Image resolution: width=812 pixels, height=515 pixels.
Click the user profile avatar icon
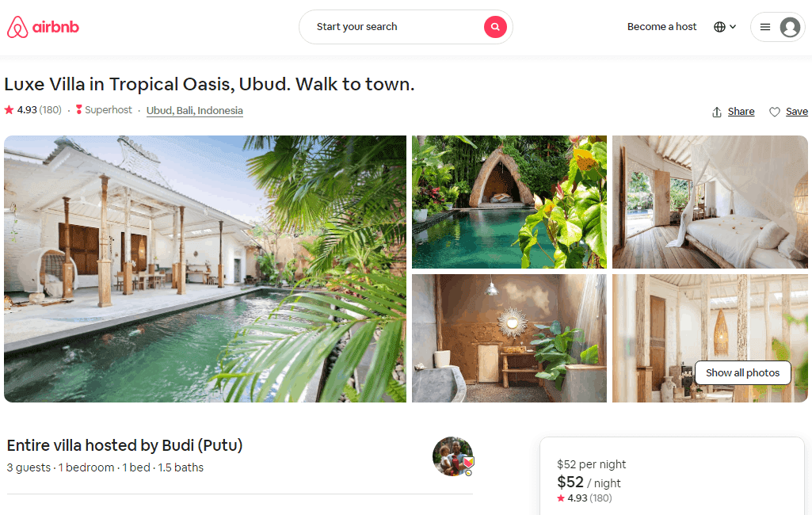tap(790, 27)
